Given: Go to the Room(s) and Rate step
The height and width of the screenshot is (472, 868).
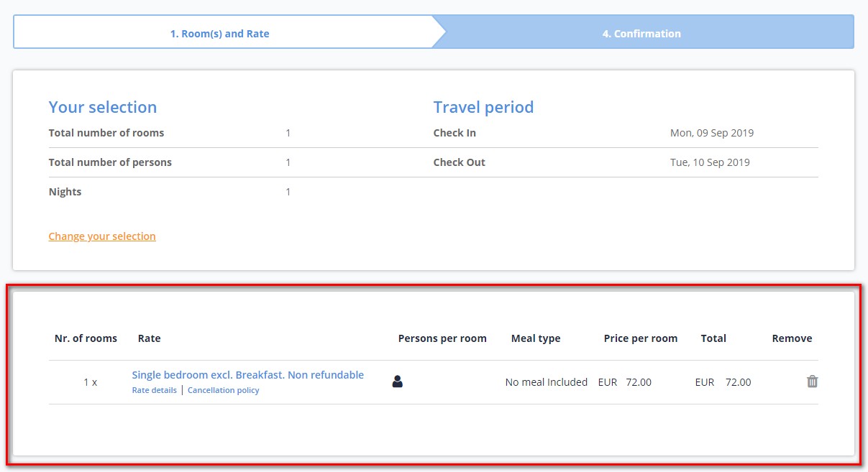Looking at the screenshot, I should click(220, 34).
